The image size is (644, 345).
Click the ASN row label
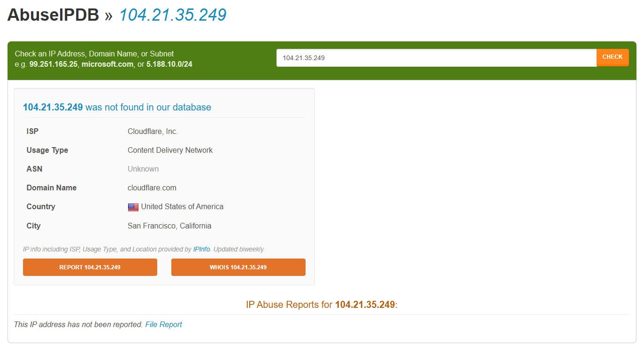[x=35, y=169]
